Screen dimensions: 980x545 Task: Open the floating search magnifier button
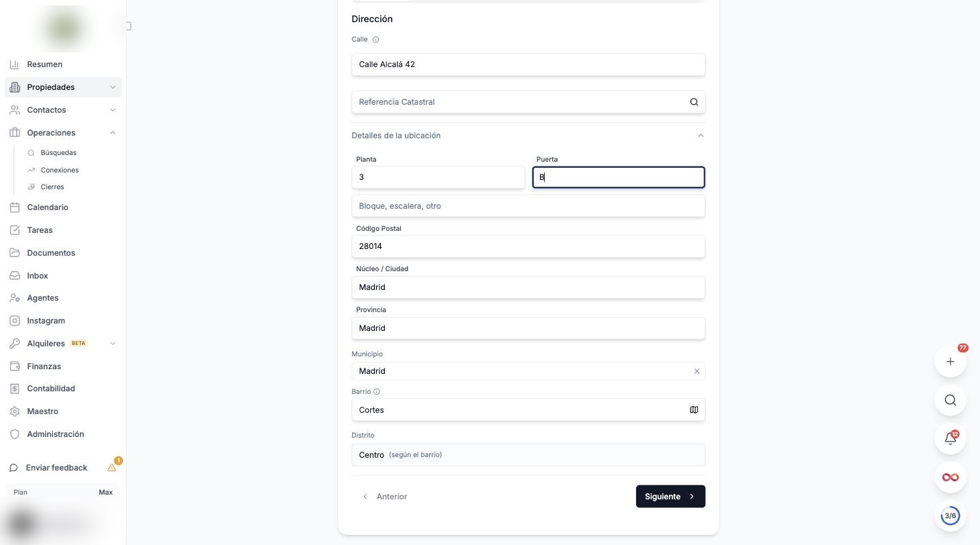(x=950, y=400)
